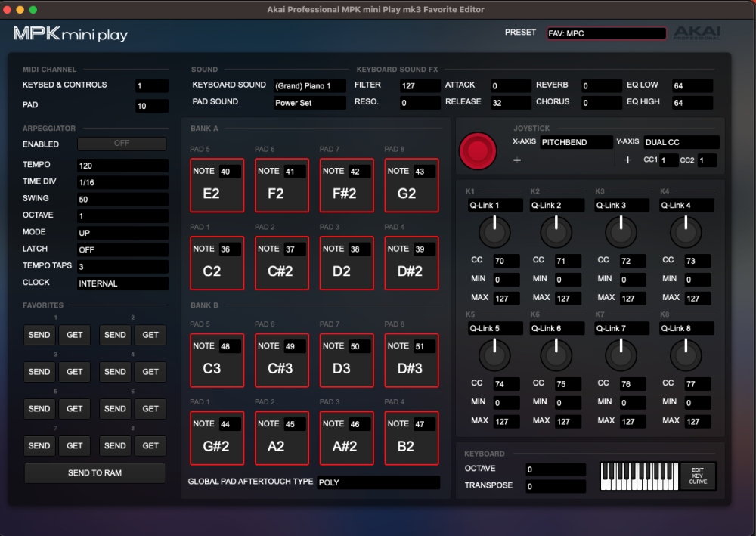Toggle the arpeggiator ENABLED switch
Image resolution: width=756 pixels, height=536 pixels.
point(122,144)
